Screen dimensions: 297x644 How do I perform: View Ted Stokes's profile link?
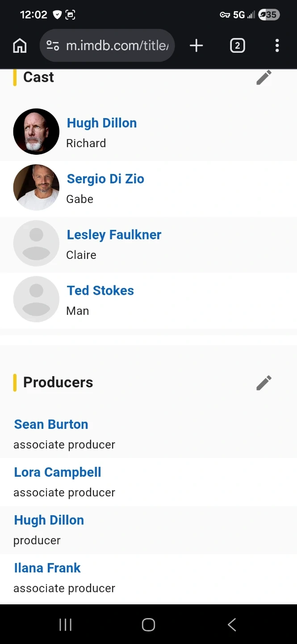[x=100, y=291]
